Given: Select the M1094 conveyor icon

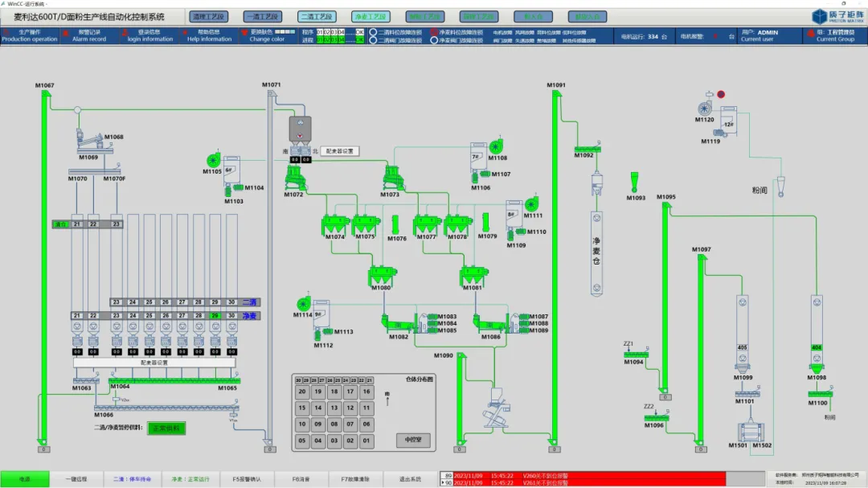Looking at the screenshot, I should click(x=636, y=355).
